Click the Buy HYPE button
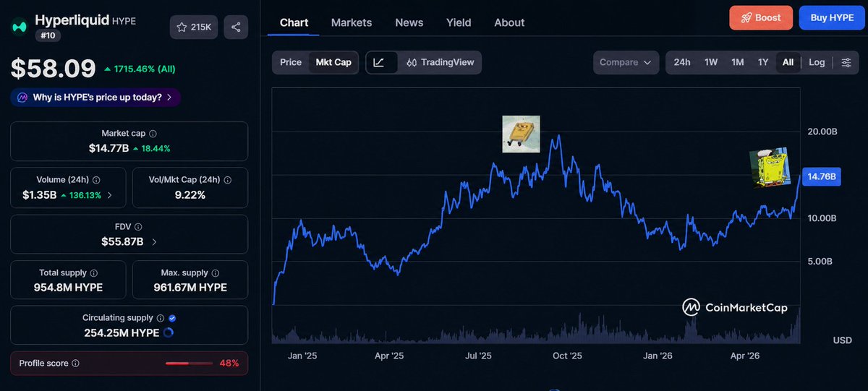Viewport: 868px width, 391px height. [x=832, y=17]
